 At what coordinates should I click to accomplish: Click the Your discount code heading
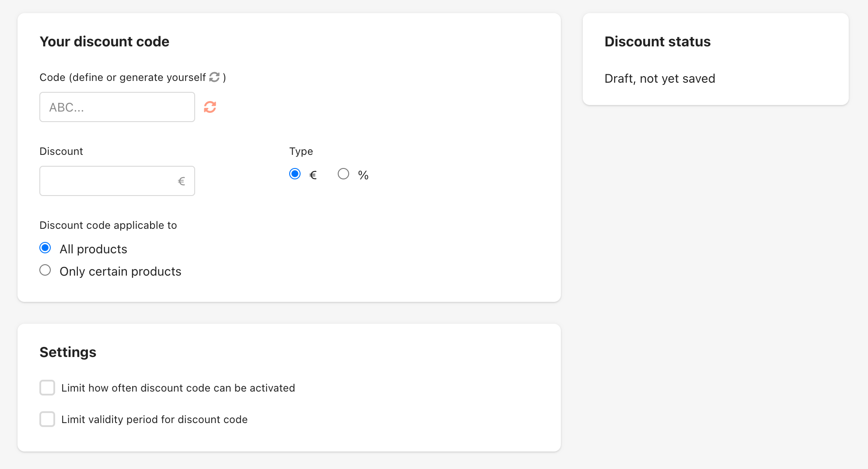click(x=104, y=42)
